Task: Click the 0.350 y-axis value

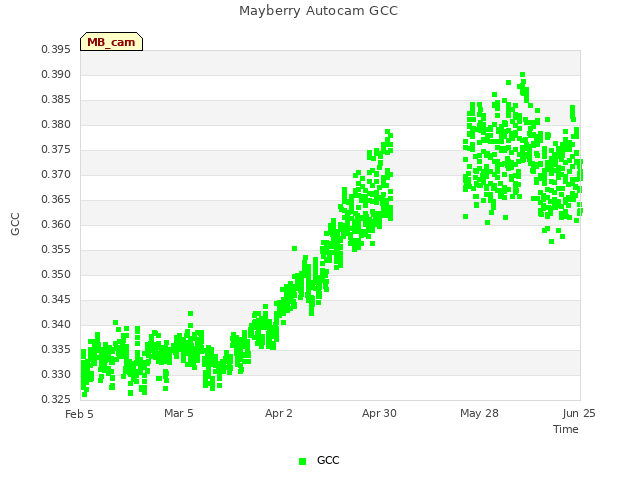Action: pos(56,275)
